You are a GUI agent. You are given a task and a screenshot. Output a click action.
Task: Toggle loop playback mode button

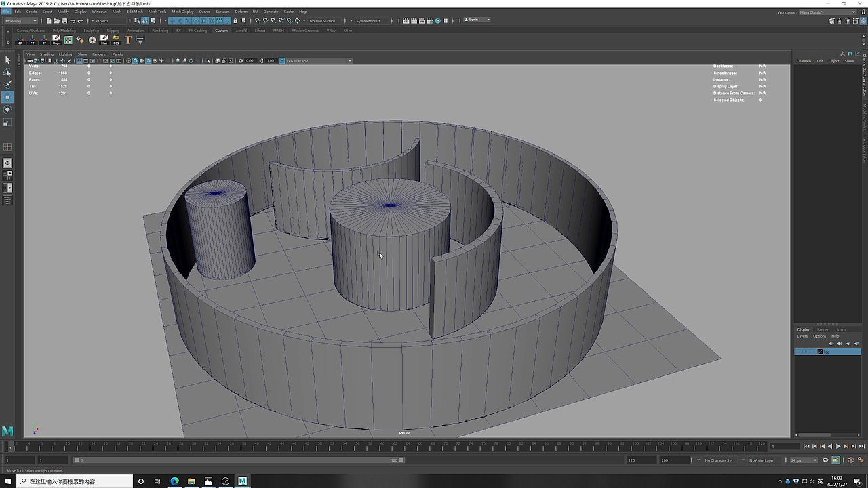coord(825,460)
